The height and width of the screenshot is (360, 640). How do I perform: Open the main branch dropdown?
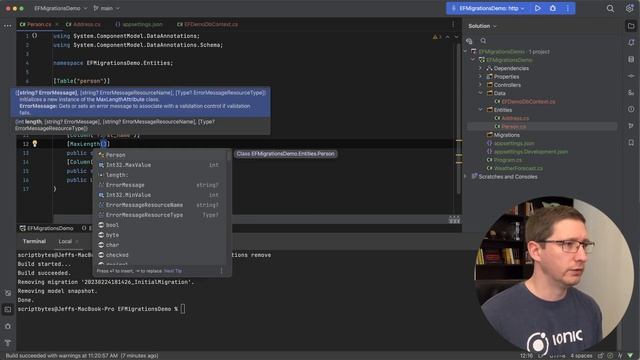pyautogui.click(x=107, y=8)
